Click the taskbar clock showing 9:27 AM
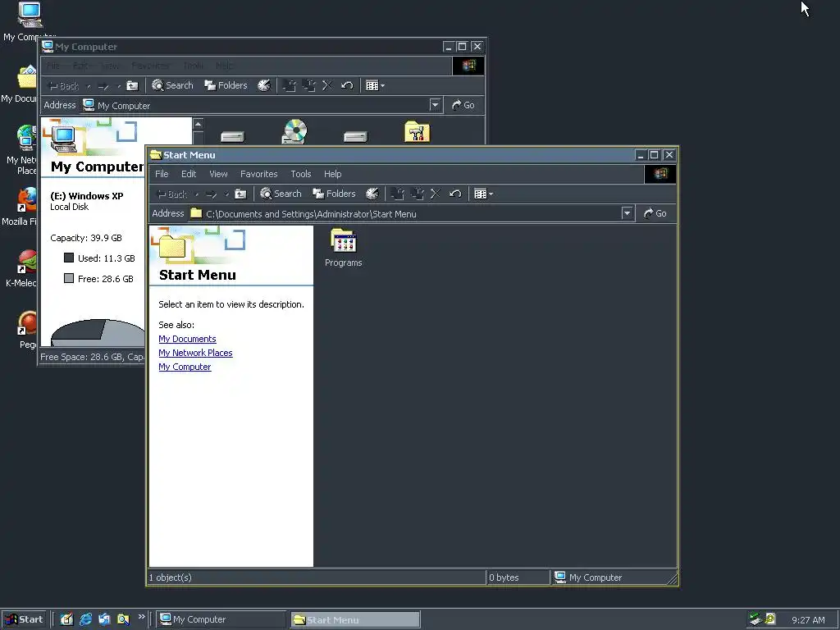Image resolution: width=840 pixels, height=630 pixels. click(808, 620)
